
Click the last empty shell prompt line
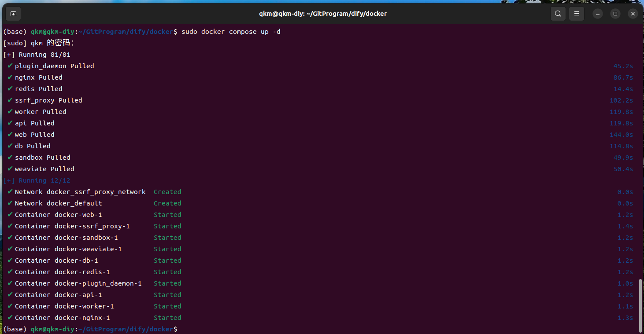(x=90, y=329)
